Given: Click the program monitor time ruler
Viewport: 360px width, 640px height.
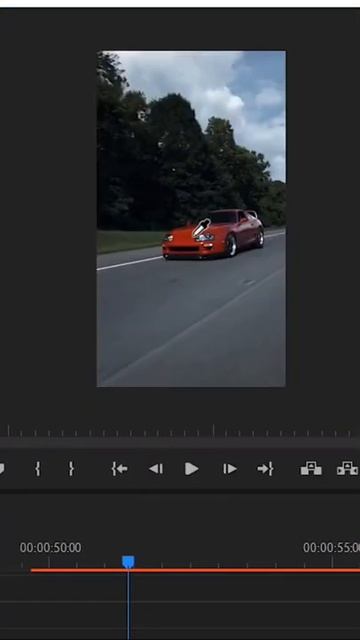Looking at the screenshot, I should [x=180, y=432].
